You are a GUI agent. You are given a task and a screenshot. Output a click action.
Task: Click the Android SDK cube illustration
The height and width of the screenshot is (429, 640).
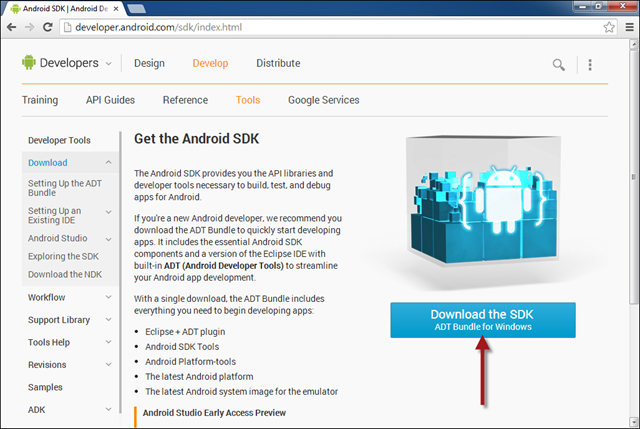[x=483, y=202]
